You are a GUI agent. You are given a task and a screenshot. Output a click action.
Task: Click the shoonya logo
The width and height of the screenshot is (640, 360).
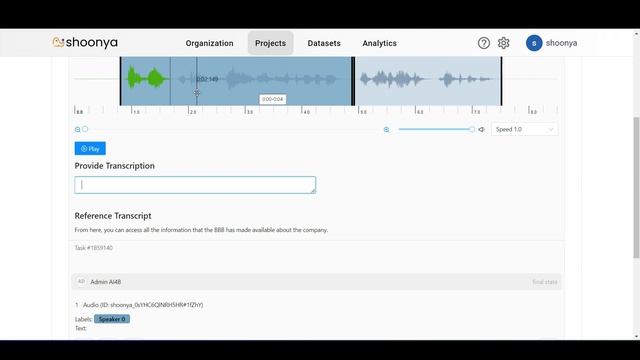point(85,42)
